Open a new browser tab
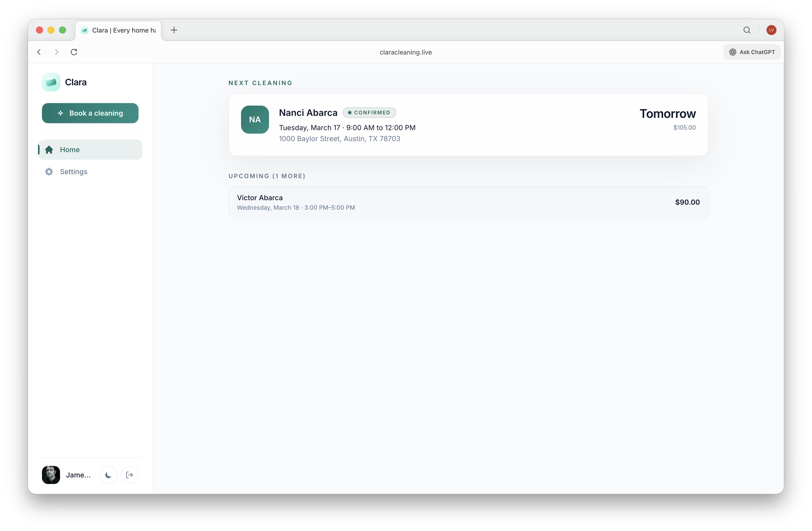This screenshot has height=531, width=812. (x=174, y=30)
